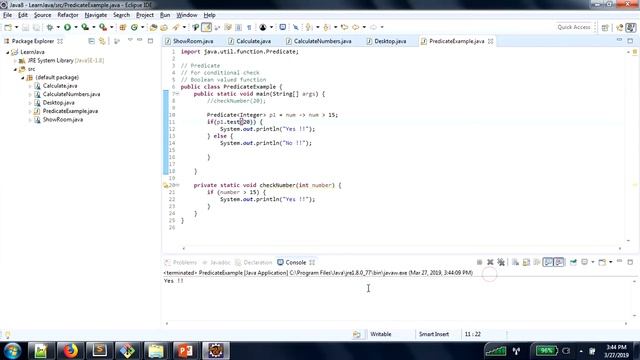Open the Display Selected Console dropdown
640x360 pixels.
pos(593,262)
